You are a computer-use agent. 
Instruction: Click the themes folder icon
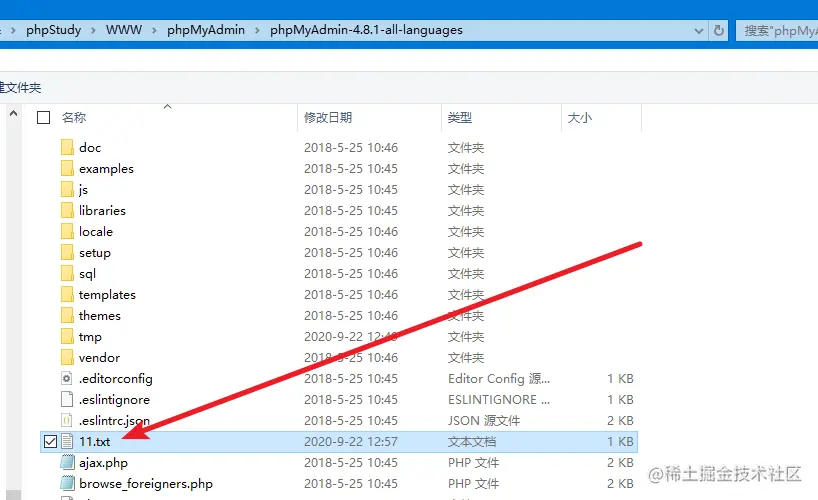coord(67,315)
